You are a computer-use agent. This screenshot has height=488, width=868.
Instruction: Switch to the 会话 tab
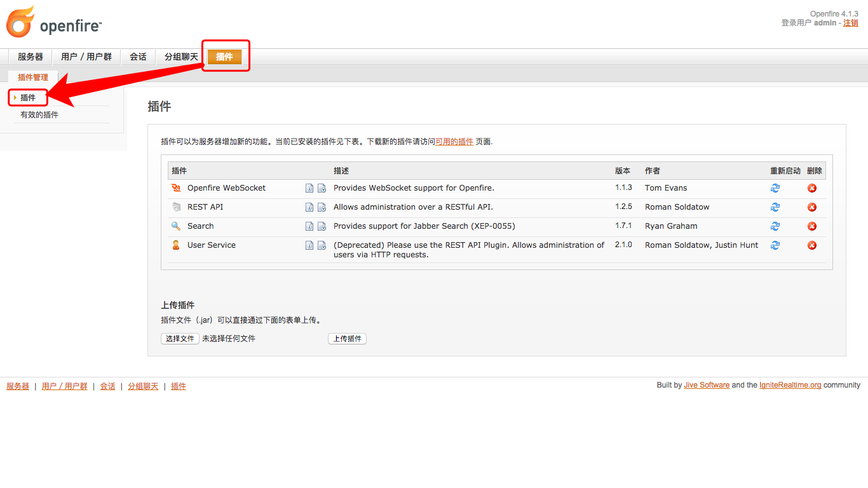pos(138,57)
